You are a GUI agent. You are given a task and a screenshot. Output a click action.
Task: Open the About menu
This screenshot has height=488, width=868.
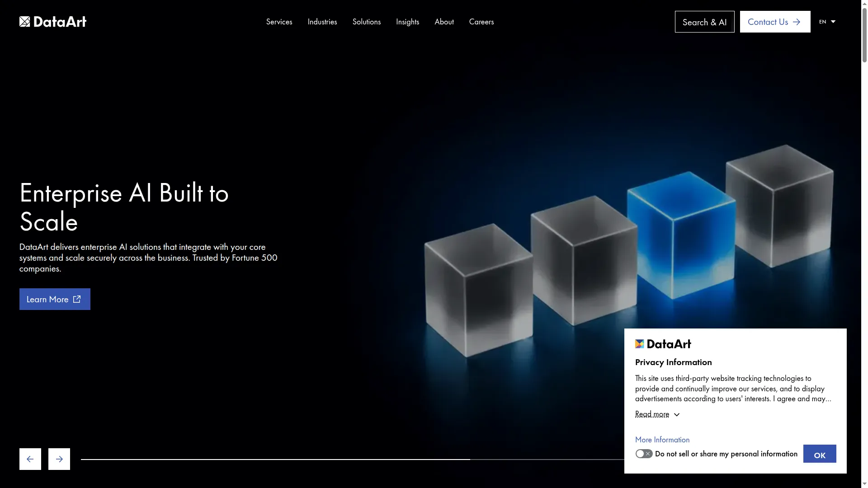pos(444,22)
